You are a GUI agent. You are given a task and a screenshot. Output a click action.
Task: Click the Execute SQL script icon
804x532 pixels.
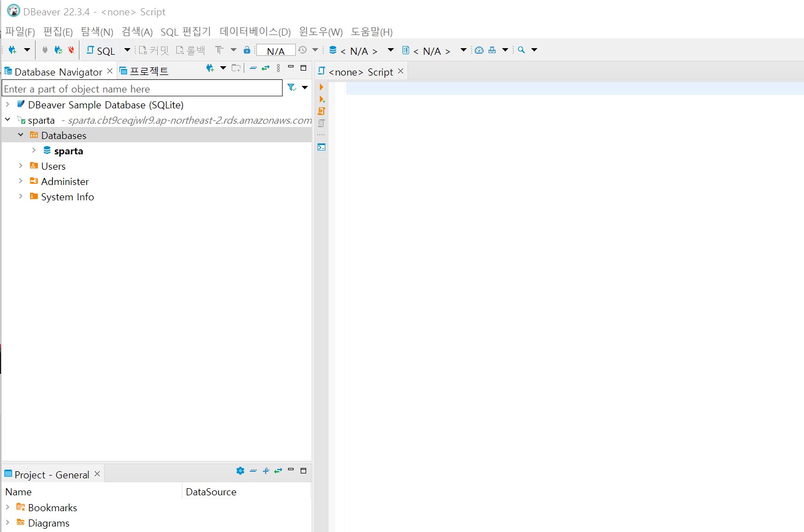click(x=321, y=111)
